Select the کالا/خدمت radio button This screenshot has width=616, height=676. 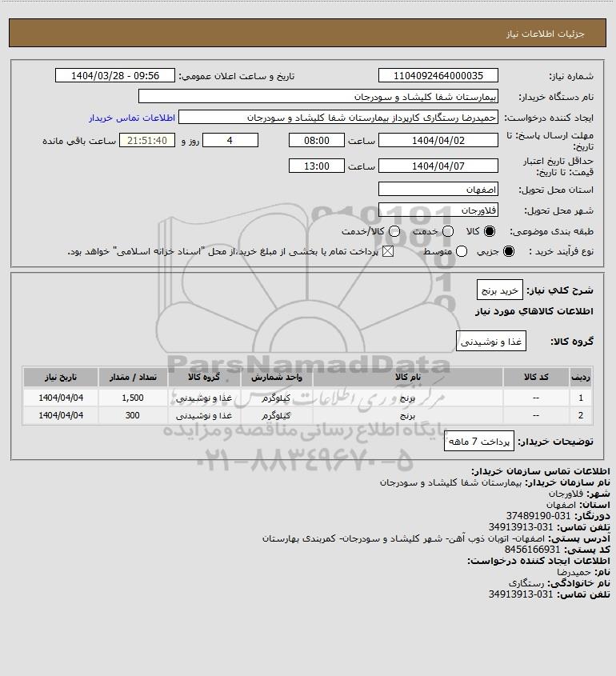(394, 231)
